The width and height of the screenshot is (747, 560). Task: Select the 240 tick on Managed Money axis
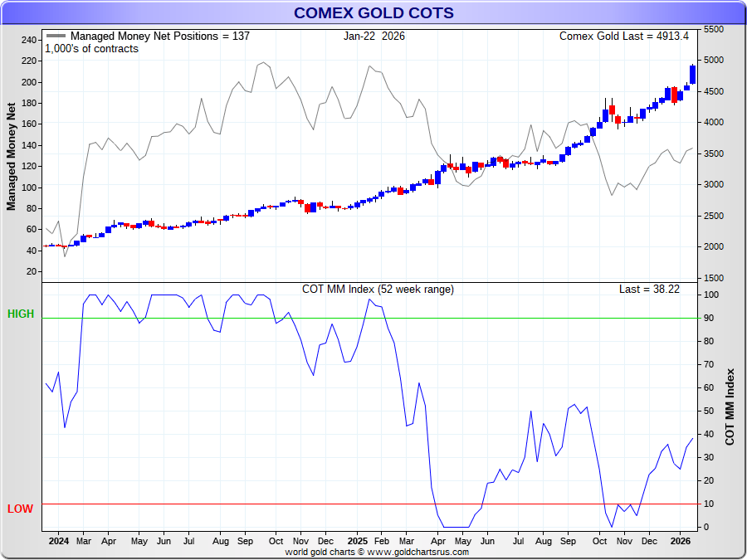(29, 40)
